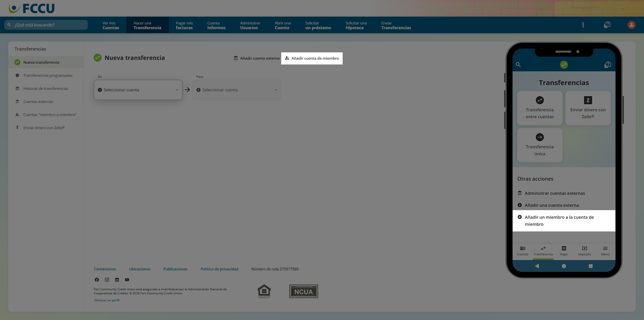644x320 pixels.
Task: Open the 'Para' account selector dropdown
Action: point(237,90)
